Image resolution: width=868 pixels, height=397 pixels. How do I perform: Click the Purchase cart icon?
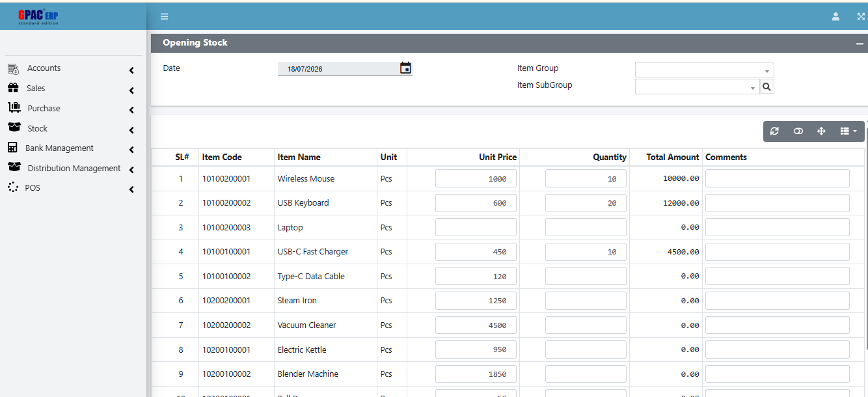click(x=14, y=108)
